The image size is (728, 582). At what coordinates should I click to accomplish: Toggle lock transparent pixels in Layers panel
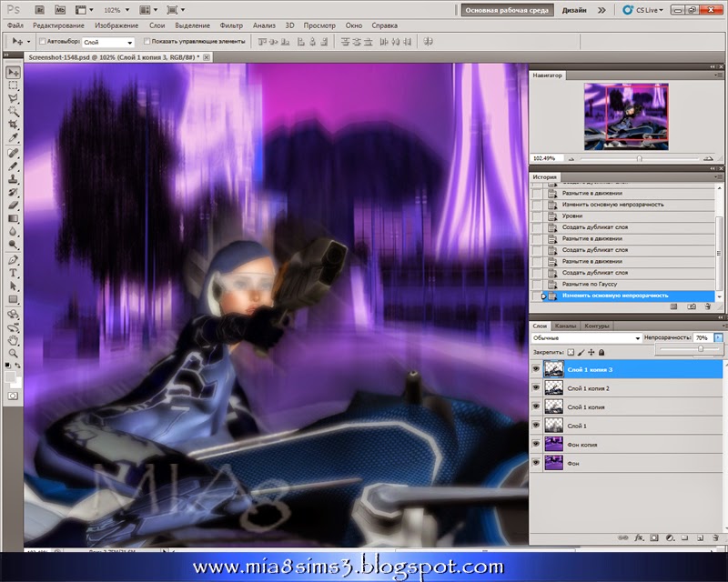point(571,352)
